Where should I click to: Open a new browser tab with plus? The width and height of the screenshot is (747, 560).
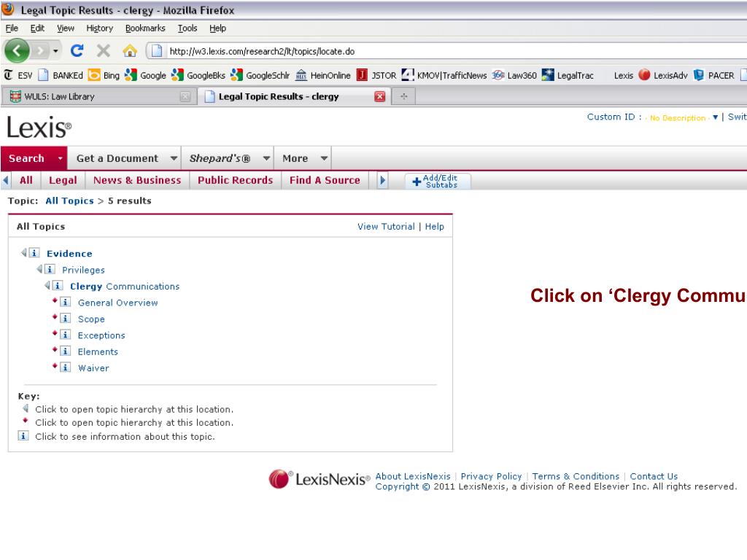[404, 97]
